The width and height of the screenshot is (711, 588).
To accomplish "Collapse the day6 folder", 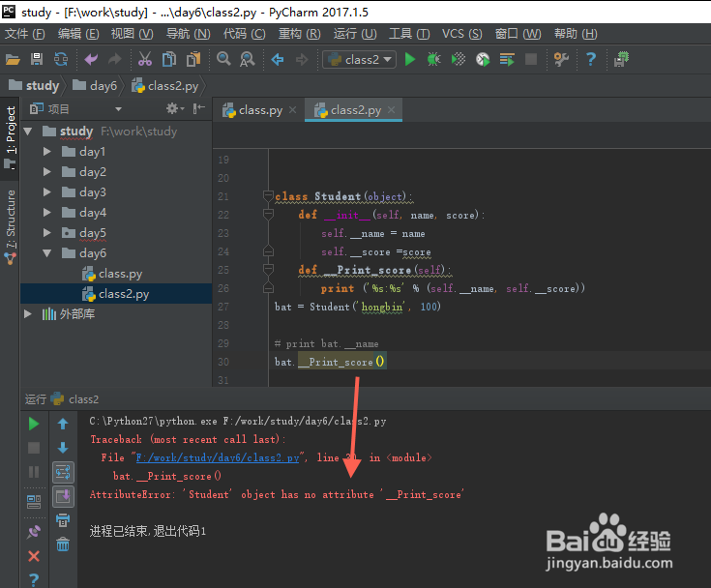I will point(47,253).
